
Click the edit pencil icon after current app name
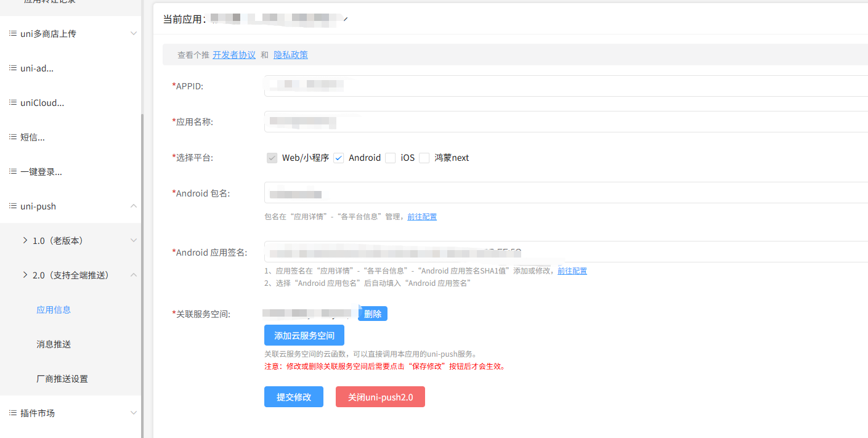click(346, 20)
